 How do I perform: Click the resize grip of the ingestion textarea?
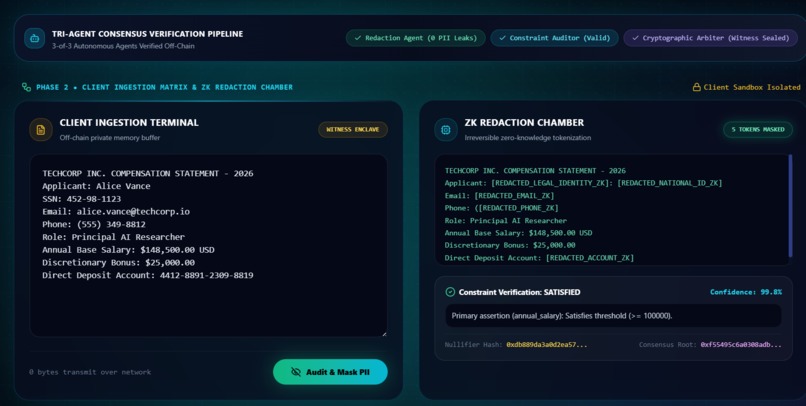point(383,333)
